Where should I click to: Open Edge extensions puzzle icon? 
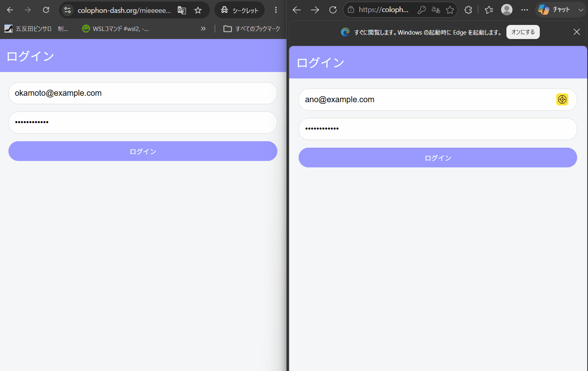click(x=468, y=10)
